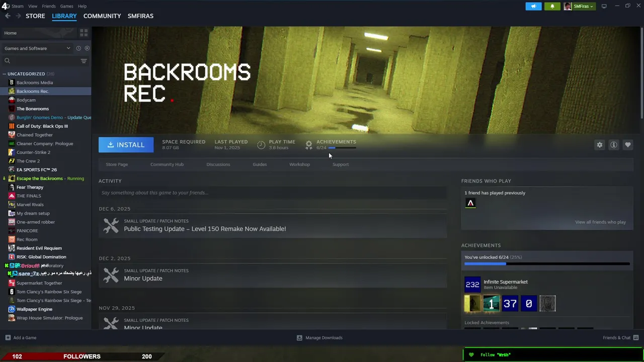The width and height of the screenshot is (644, 362).
Task: Open the Games menu
Action: click(x=66, y=6)
